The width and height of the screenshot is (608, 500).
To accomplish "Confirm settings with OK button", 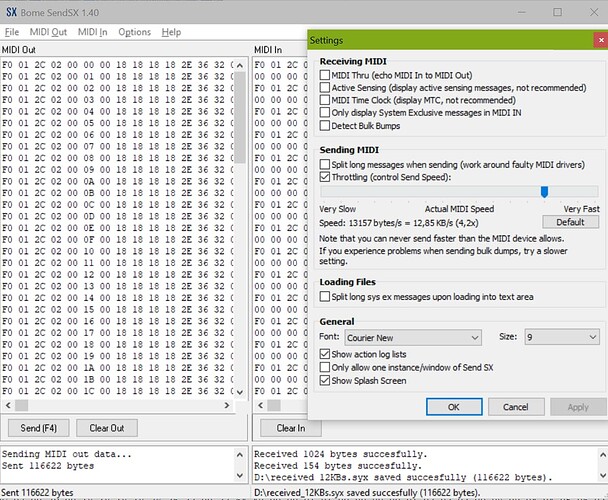I will tap(454, 407).
